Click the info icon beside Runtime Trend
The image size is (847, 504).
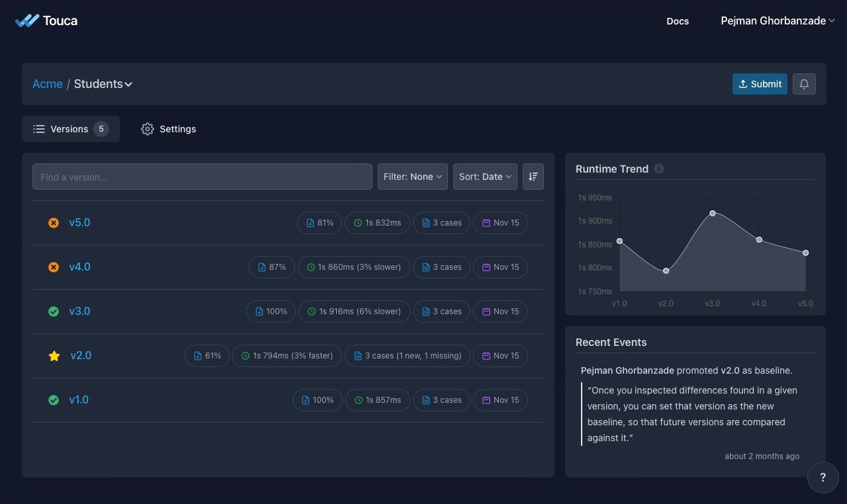pyautogui.click(x=659, y=169)
